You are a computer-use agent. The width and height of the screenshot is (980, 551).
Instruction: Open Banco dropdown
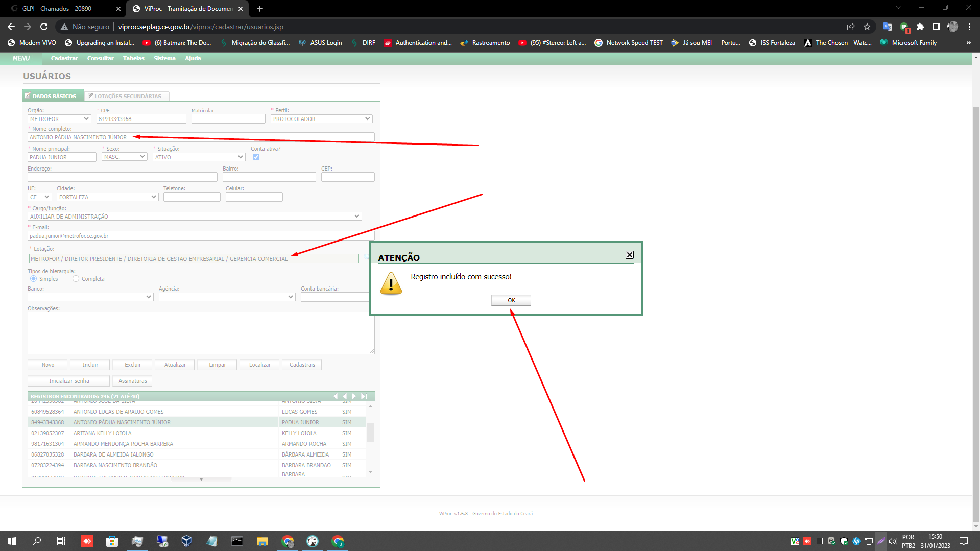90,297
